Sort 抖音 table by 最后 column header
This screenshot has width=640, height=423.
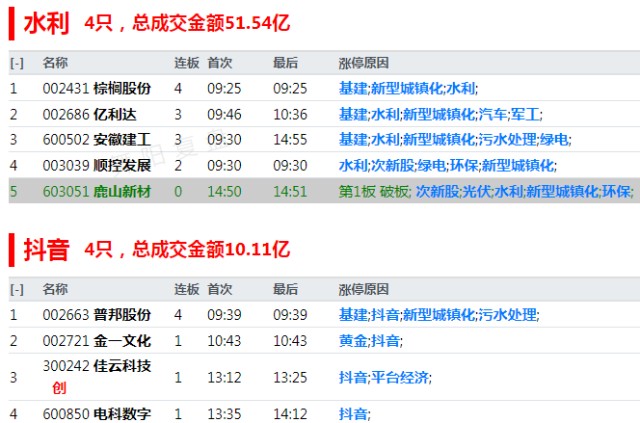tap(285, 289)
